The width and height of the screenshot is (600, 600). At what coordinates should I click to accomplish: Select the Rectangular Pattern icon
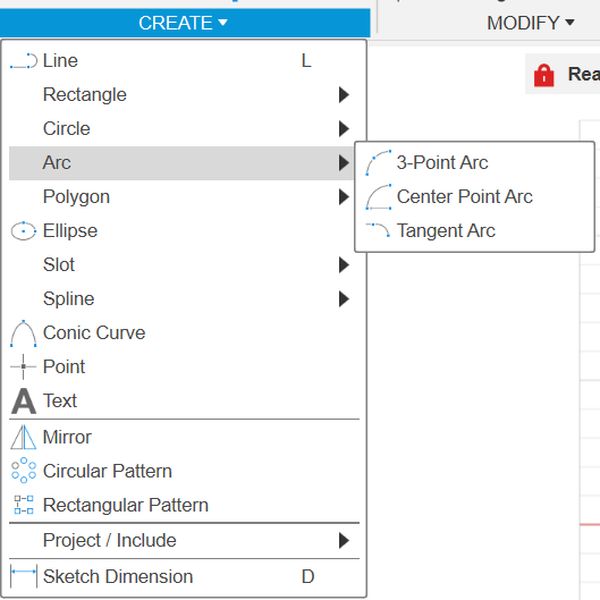point(23,505)
